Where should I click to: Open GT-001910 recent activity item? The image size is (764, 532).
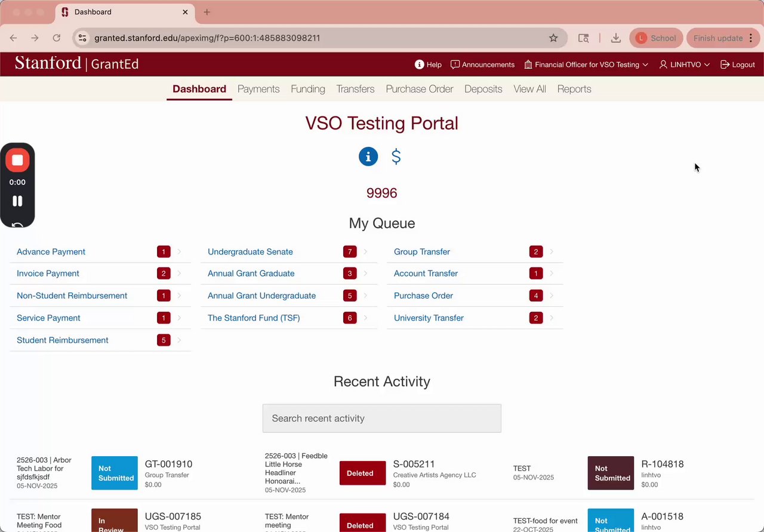point(168,464)
